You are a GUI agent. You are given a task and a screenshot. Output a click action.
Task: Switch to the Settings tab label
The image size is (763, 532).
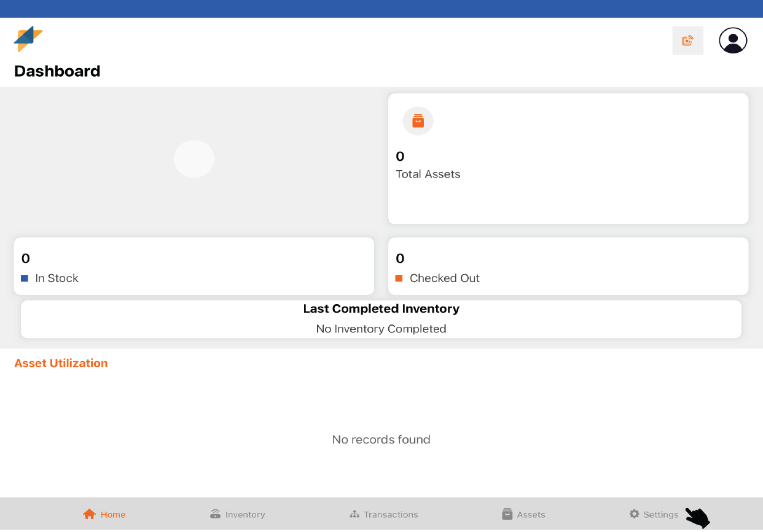pos(661,515)
